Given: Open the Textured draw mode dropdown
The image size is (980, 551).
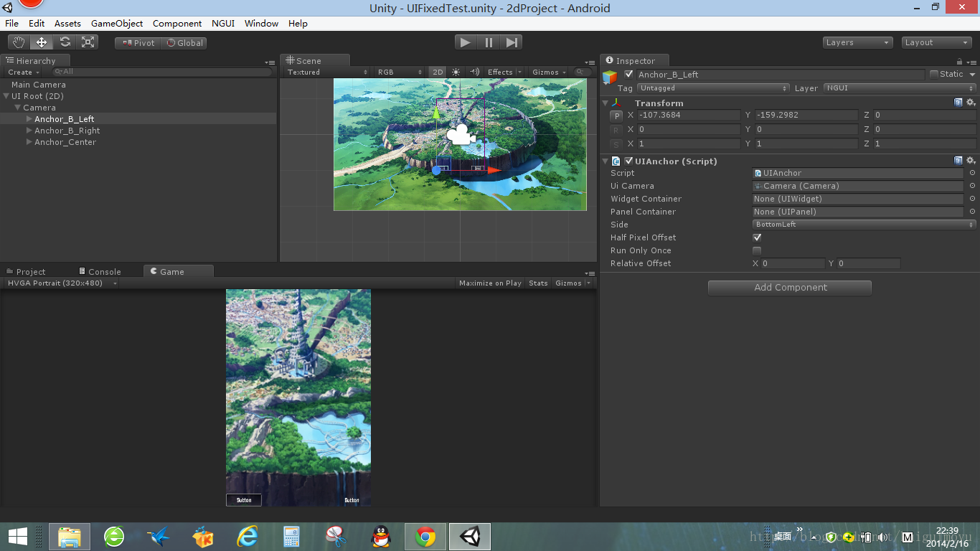Looking at the screenshot, I should click(x=327, y=72).
